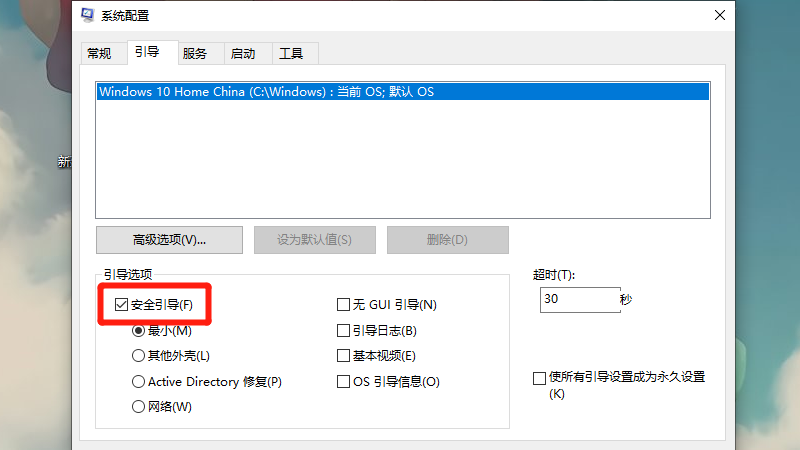Select the 最小(M) radio option
Viewport: 800px width, 450px height.
[139, 331]
